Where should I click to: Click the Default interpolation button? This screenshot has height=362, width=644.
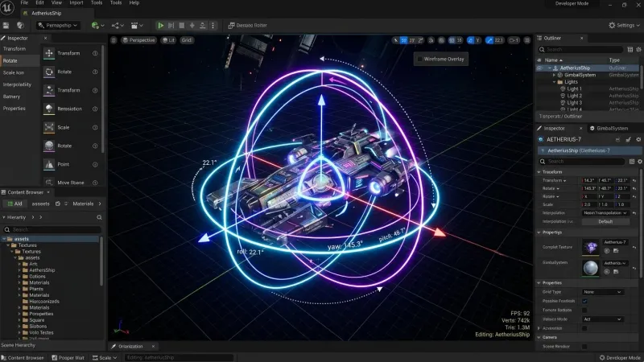tap(605, 222)
